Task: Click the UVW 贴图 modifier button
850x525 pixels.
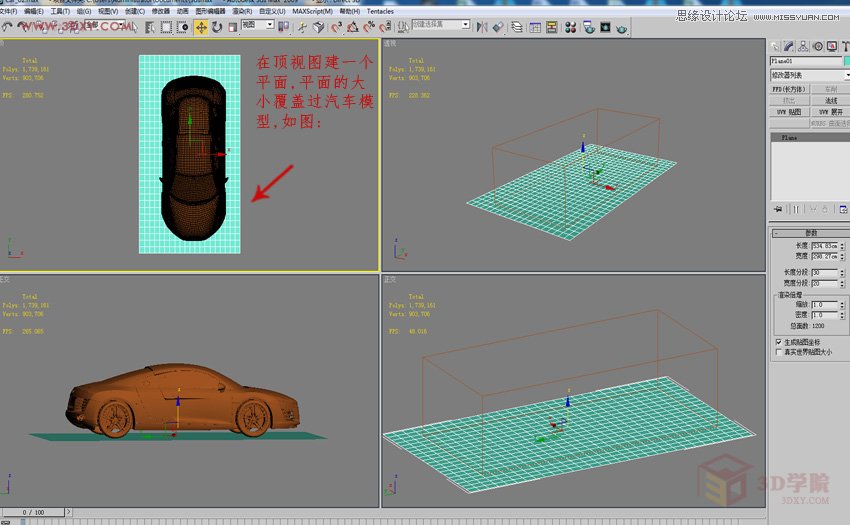Action: pos(789,112)
